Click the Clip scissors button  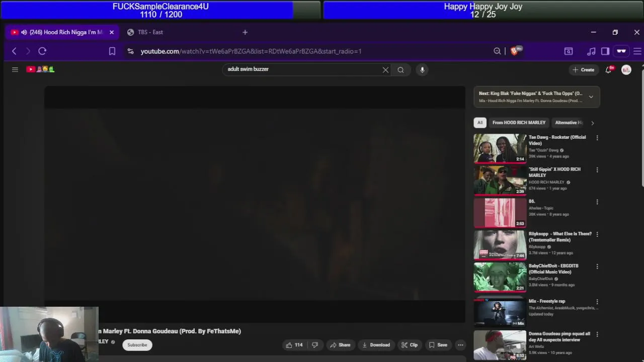tap(410, 345)
